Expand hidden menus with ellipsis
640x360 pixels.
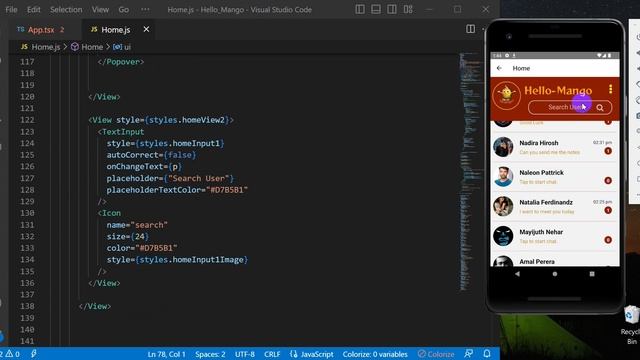[x=145, y=9]
